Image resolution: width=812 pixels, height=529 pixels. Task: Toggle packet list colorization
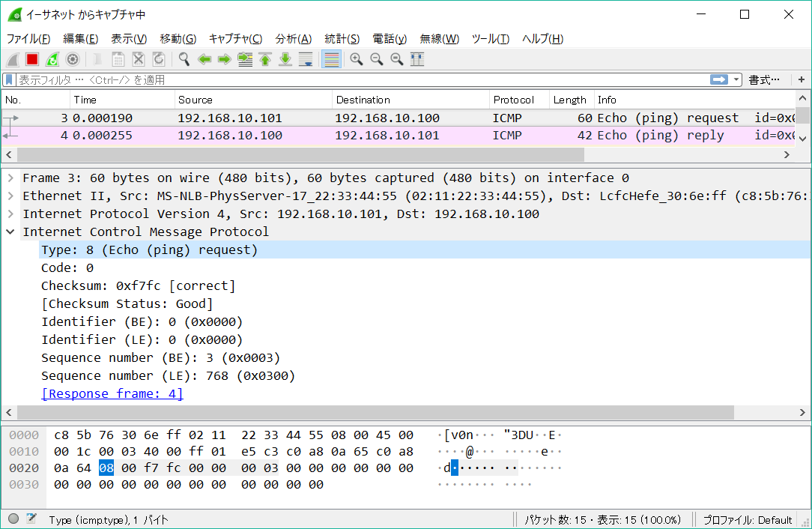[x=330, y=58]
